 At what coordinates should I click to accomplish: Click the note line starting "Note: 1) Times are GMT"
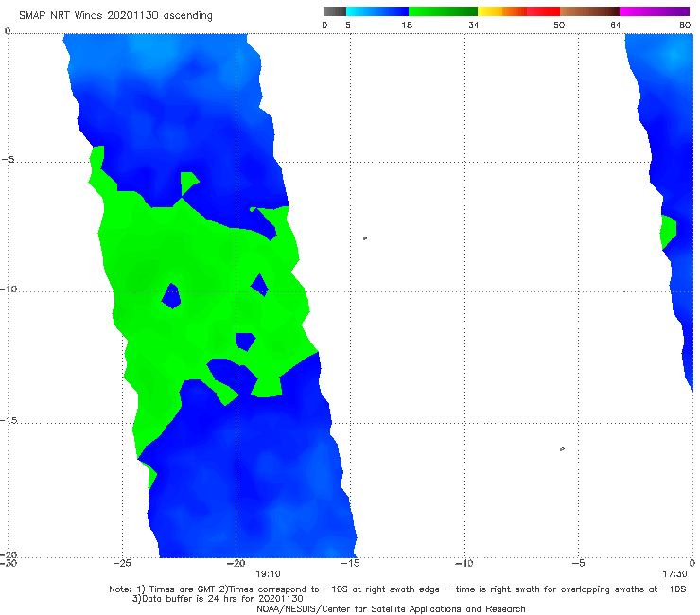(x=397, y=589)
